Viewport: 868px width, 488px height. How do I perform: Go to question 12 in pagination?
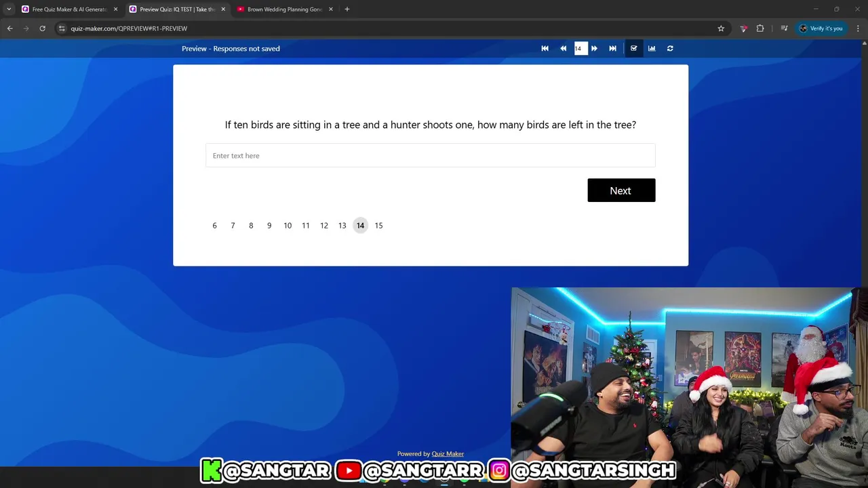click(324, 226)
